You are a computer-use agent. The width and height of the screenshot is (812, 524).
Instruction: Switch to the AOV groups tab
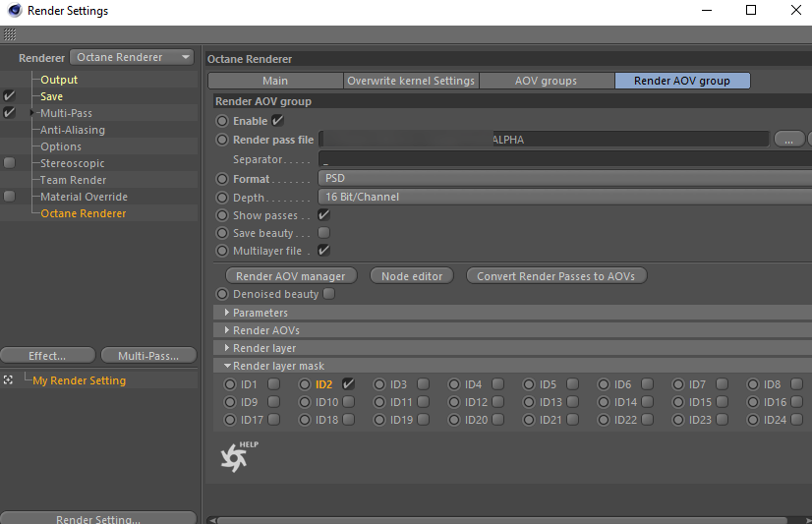[547, 81]
